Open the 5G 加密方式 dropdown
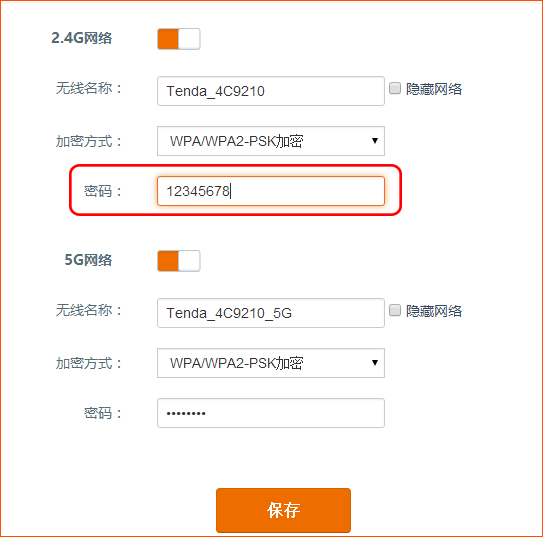This screenshot has height=537, width=543. click(271, 363)
